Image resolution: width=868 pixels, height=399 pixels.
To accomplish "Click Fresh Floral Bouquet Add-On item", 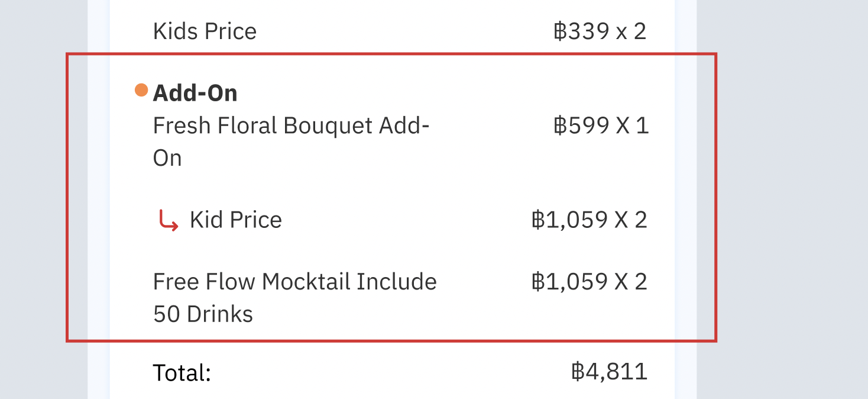I will tap(291, 141).
